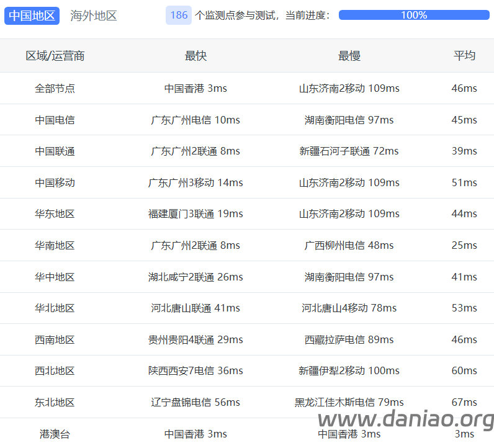Click 山东济南2移动 109ms in 中国移动 row
Viewport: 494px width, 448px height.
pos(349,182)
